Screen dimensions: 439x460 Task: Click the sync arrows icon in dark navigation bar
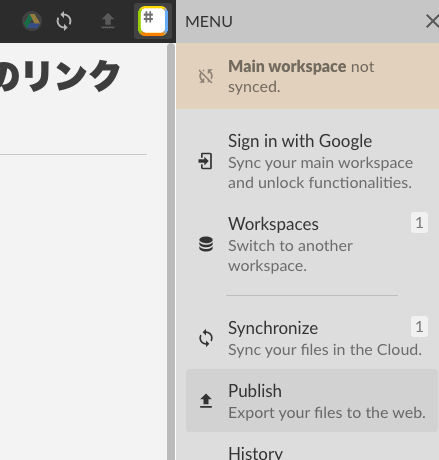pyautogui.click(x=64, y=21)
